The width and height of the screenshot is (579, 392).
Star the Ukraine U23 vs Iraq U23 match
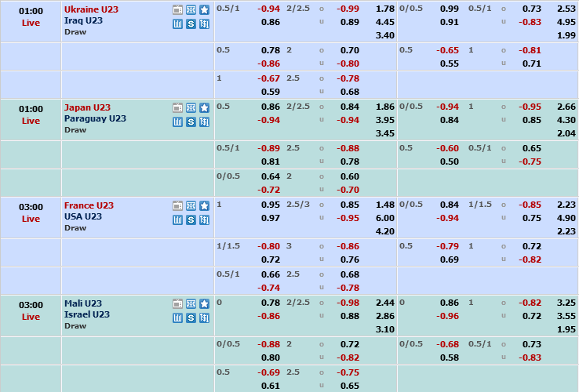pyautogui.click(x=204, y=10)
